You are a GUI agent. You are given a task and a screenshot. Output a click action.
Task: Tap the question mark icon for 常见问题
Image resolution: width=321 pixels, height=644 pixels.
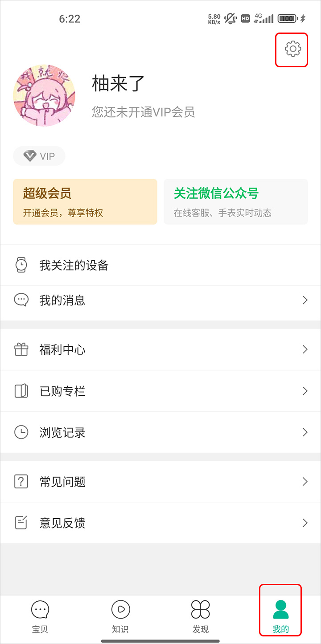click(x=21, y=481)
